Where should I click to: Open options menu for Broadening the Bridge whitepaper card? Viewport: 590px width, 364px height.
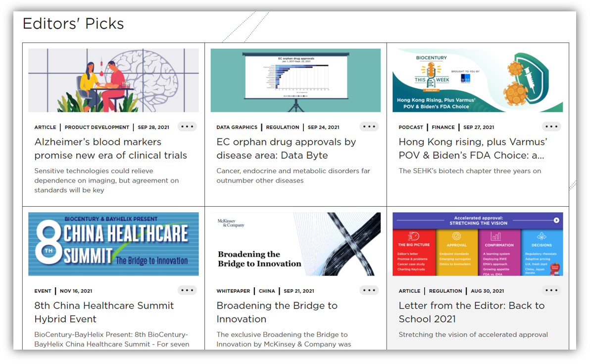369,290
